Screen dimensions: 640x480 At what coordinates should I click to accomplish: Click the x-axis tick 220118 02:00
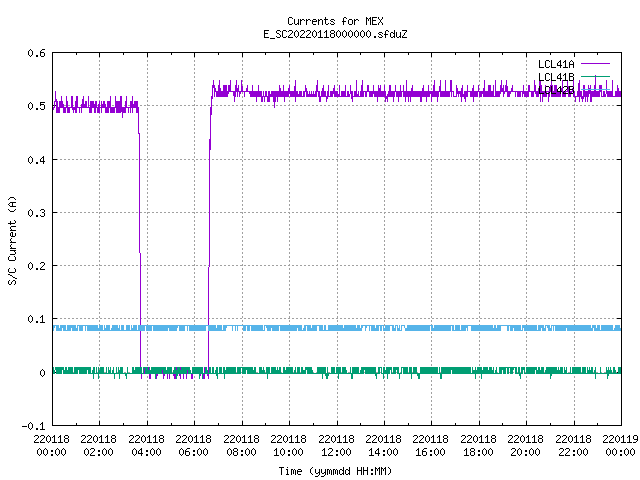[x=98, y=446]
